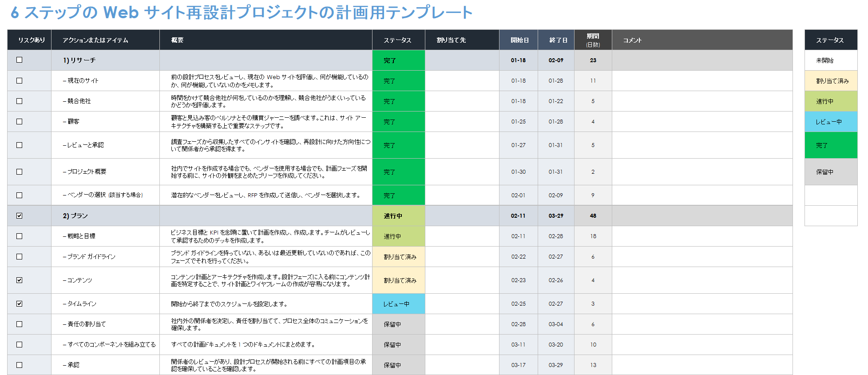
Task: Click the 開始日 column header
Action: (x=519, y=40)
